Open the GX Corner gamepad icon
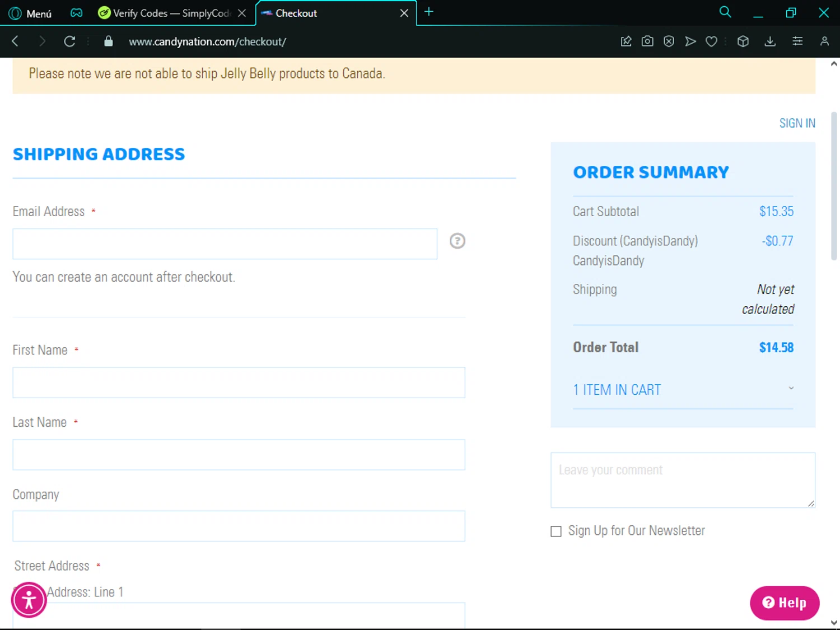The height and width of the screenshot is (630, 840). click(76, 13)
